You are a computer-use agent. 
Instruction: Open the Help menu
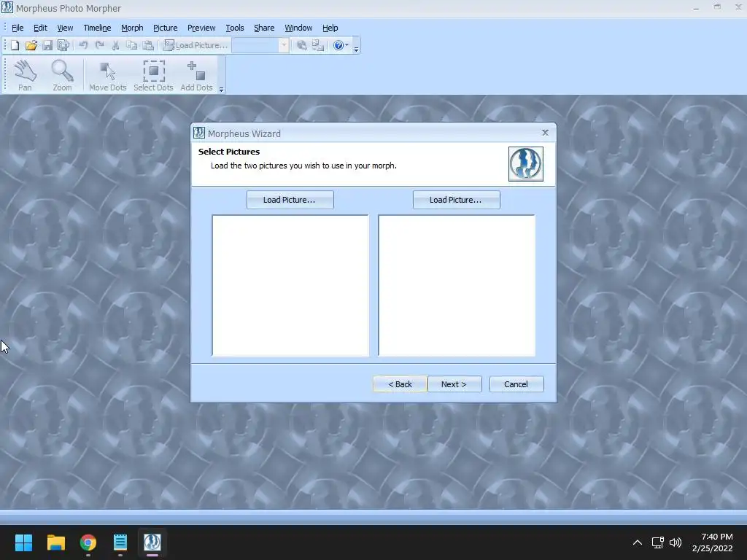click(x=330, y=28)
